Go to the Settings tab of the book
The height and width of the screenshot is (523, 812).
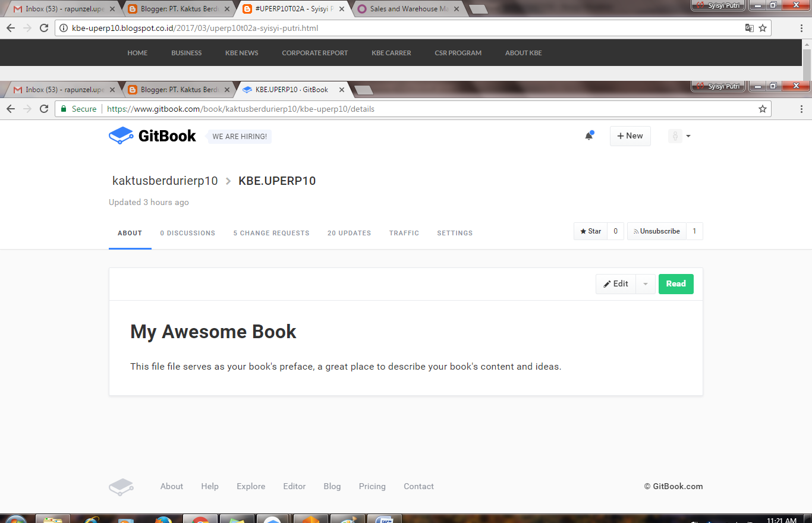tap(455, 233)
